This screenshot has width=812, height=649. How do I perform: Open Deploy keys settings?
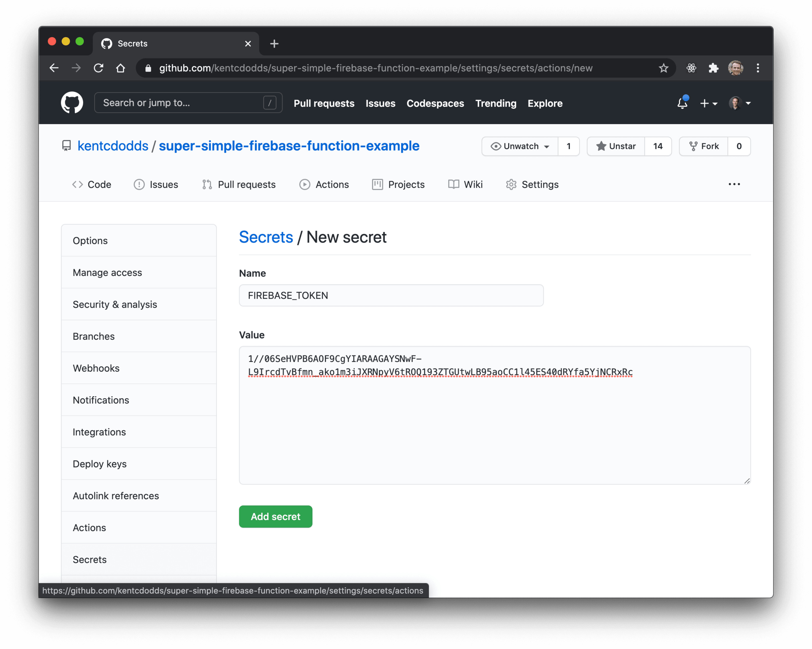tap(139, 464)
